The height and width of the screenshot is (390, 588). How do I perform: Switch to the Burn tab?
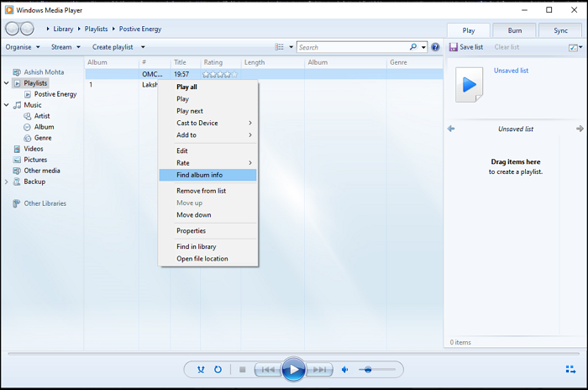(514, 30)
